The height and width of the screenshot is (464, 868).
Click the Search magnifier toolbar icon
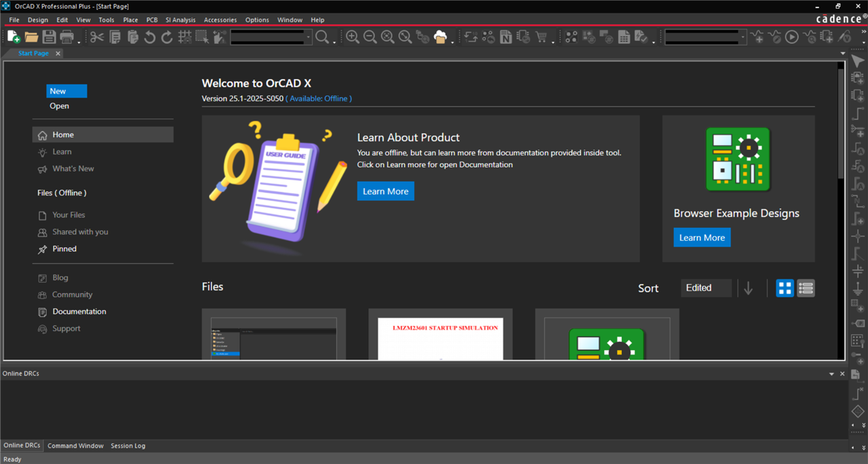pos(321,37)
